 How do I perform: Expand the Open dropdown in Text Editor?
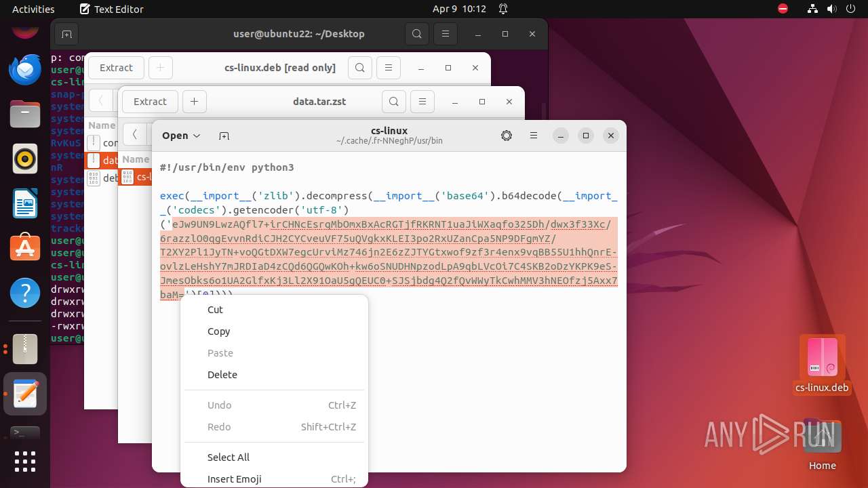(x=181, y=136)
